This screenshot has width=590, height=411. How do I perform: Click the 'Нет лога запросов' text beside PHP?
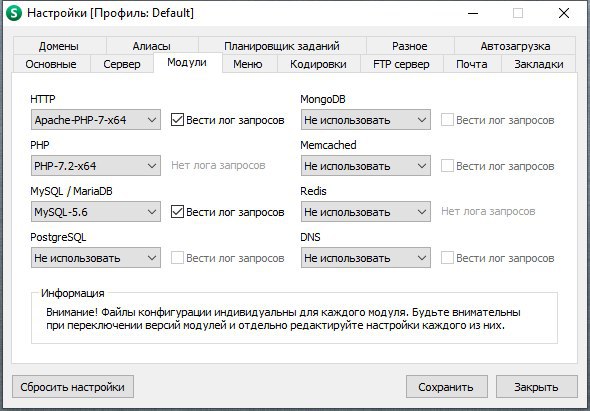pyautogui.click(x=218, y=165)
